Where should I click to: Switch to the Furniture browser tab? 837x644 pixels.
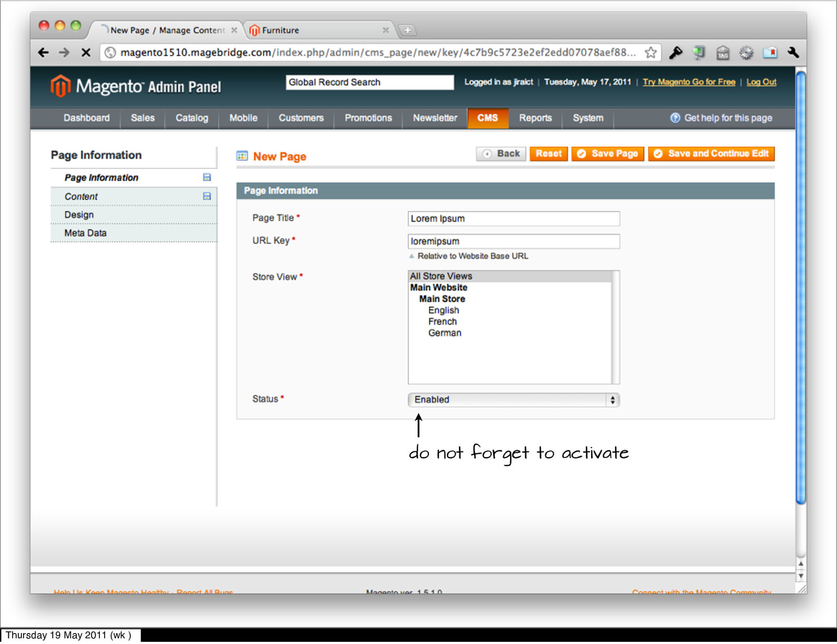click(319, 30)
